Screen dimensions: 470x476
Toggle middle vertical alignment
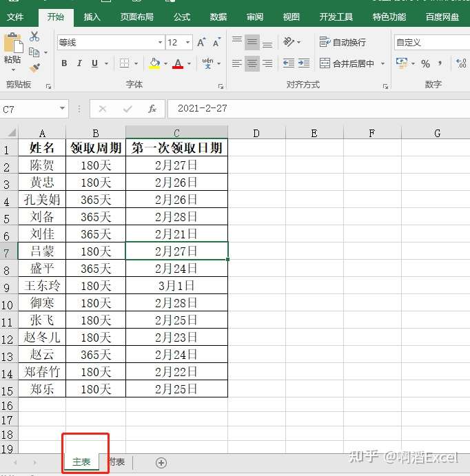coord(252,42)
